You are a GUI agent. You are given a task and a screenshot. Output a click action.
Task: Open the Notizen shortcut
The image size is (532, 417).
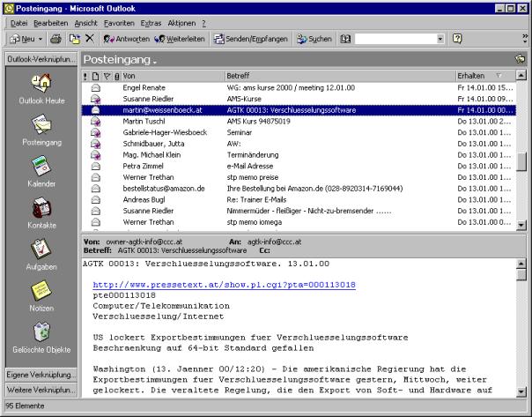(x=41, y=296)
